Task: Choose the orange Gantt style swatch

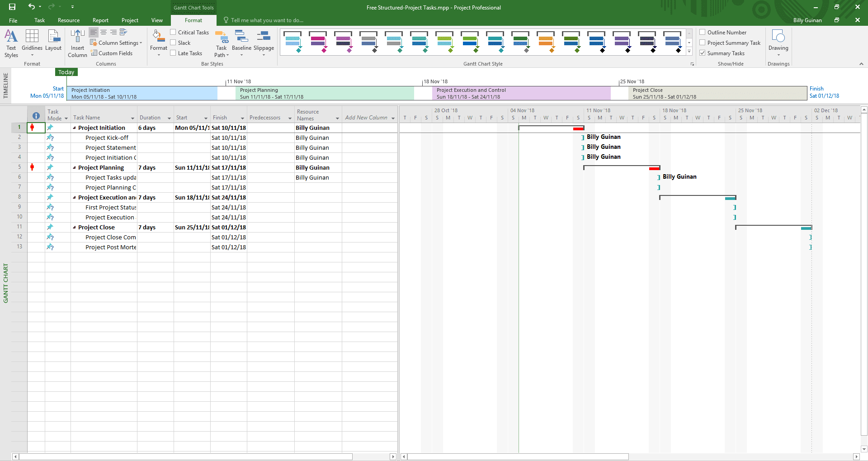Action: point(546,42)
